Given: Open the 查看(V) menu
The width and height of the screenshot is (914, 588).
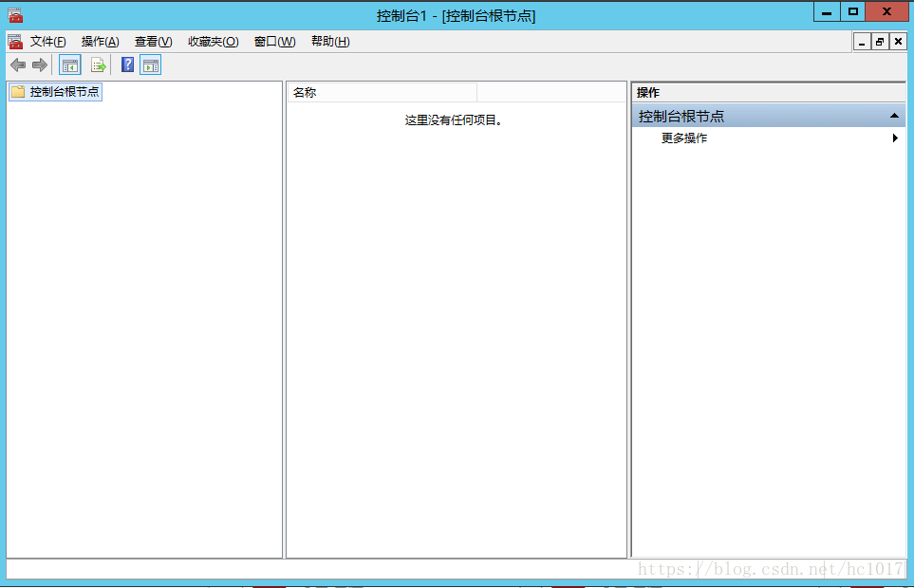Looking at the screenshot, I should pos(154,42).
